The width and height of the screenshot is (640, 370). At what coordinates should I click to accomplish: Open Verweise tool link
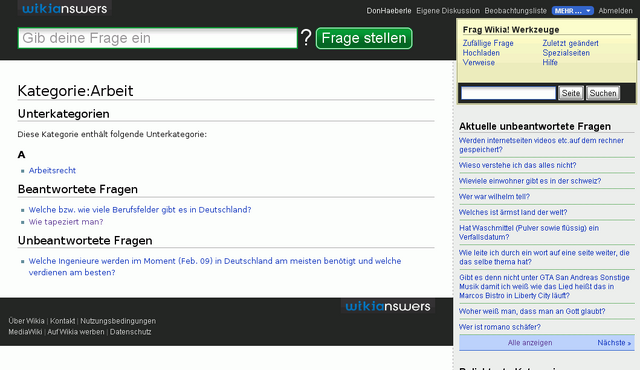pos(478,63)
